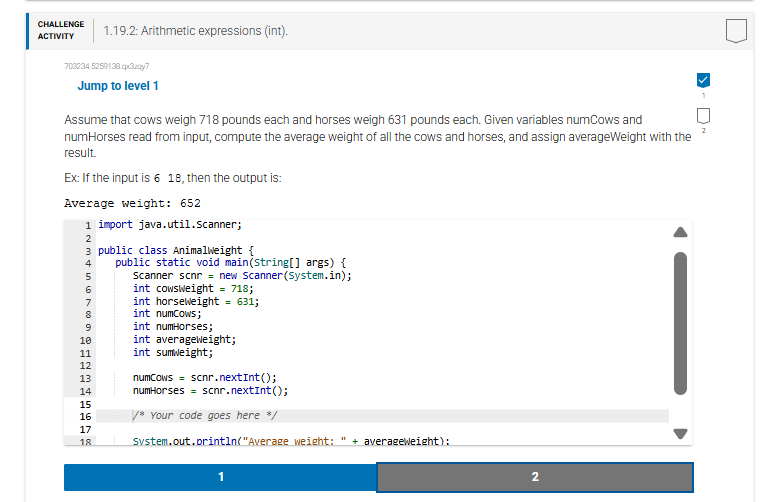
Task: Click the 'numHorses = scnr.nextInt();' line
Action: tap(211, 391)
